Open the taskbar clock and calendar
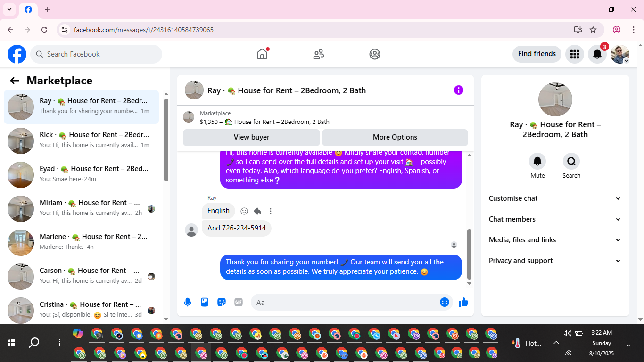Viewport: 644px width, 362px height. click(x=602, y=343)
